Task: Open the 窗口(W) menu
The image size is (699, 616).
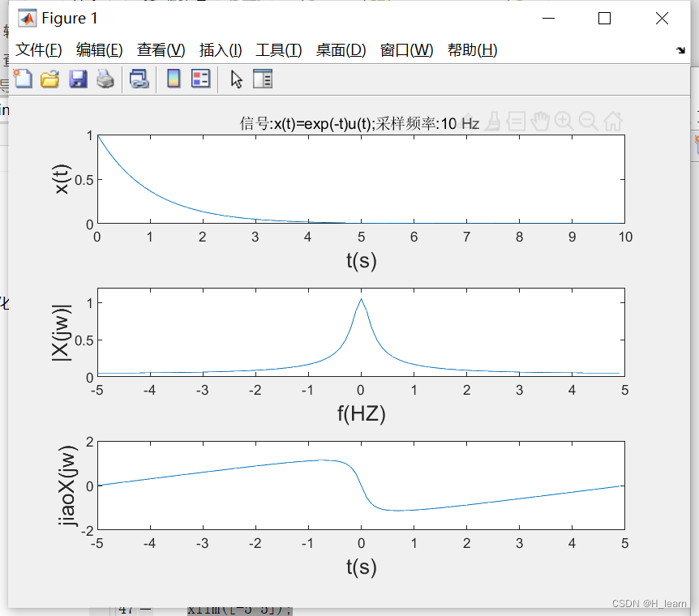Action: 406,50
